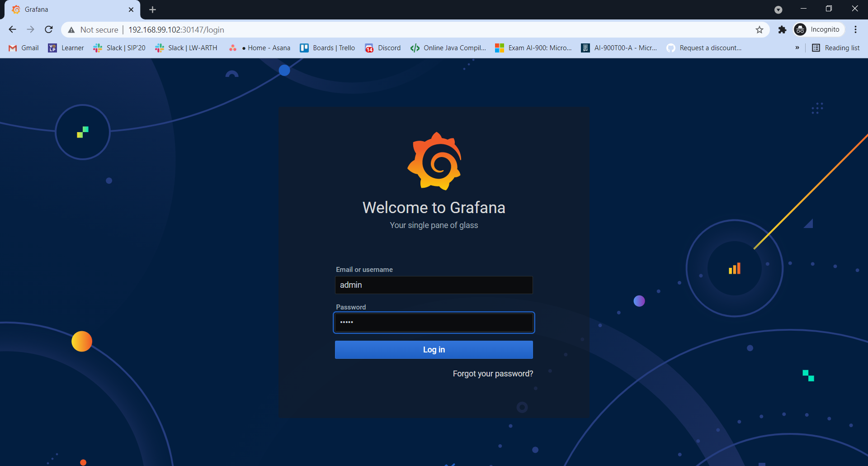Screen dimensions: 868x466
Task: Open the Chrome extensions puzzle icon
Action: (782, 29)
